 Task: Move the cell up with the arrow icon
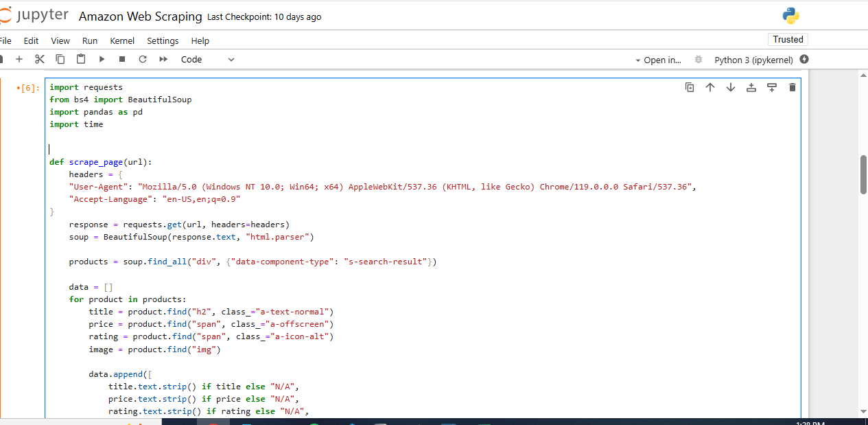pyautogui.click(x=710, y=87)
